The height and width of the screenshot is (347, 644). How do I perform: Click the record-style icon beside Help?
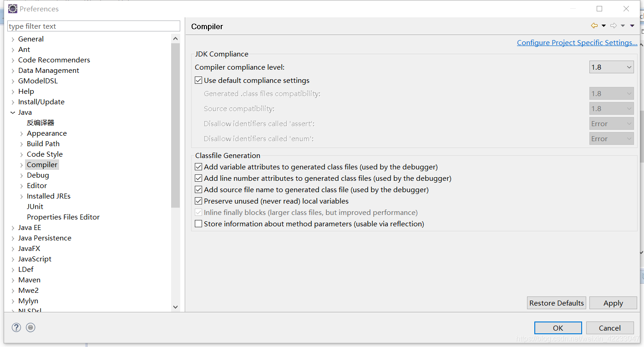click(30, 327)
